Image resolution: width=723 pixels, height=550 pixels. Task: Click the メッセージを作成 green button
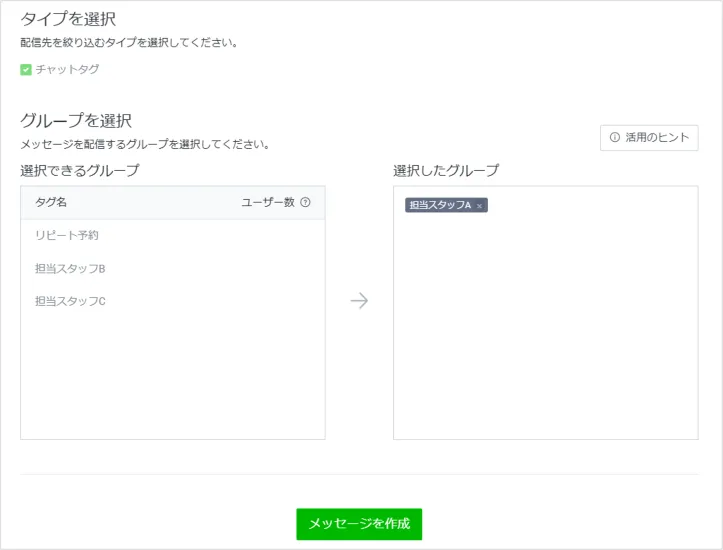pyautogui.click(x=359, y=524)
